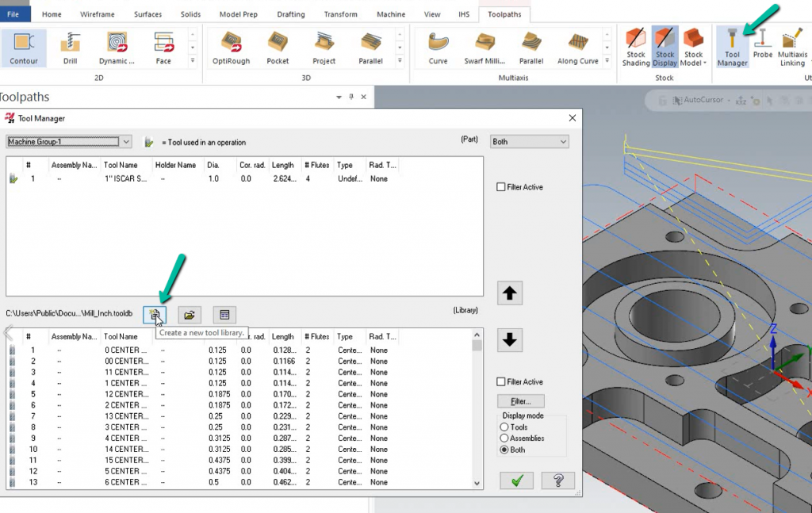Switch to the Home tab
This screenshot has height=513, width=812.
(52, 14)
